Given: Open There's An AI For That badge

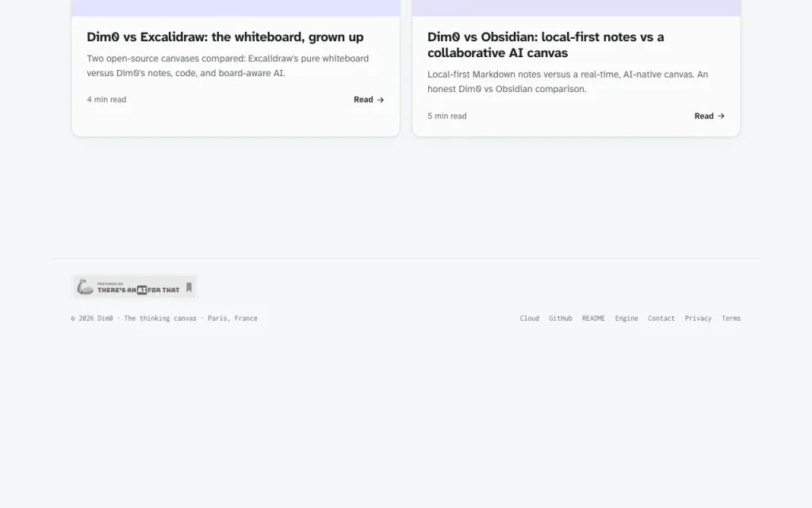Looking at the screenshot, I should [x=135, y=287].
